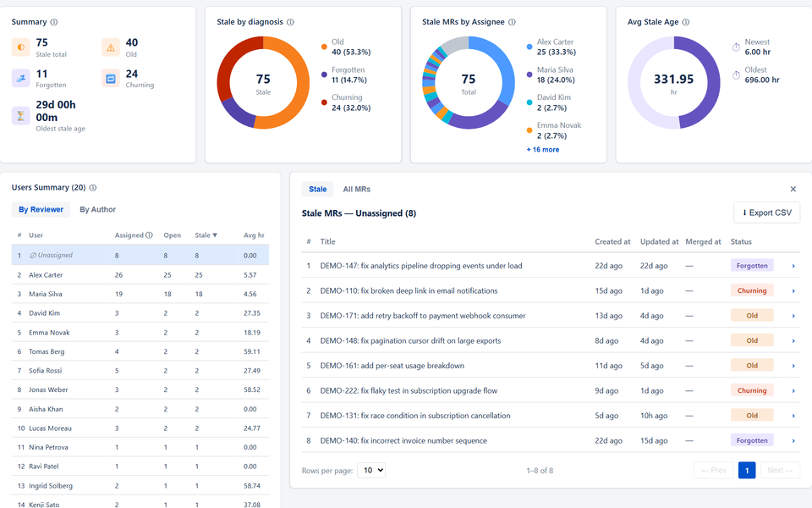The width and height of the screenshot is (812, 508).
Task: Open details arrow for DEMO-148 row
Action: pos(793,340)
